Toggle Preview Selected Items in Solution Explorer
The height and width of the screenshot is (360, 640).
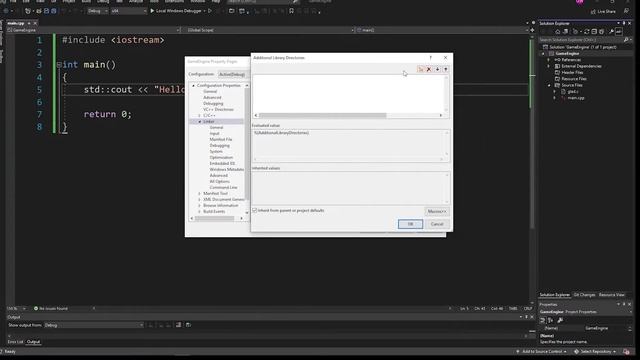click(619, 32)
